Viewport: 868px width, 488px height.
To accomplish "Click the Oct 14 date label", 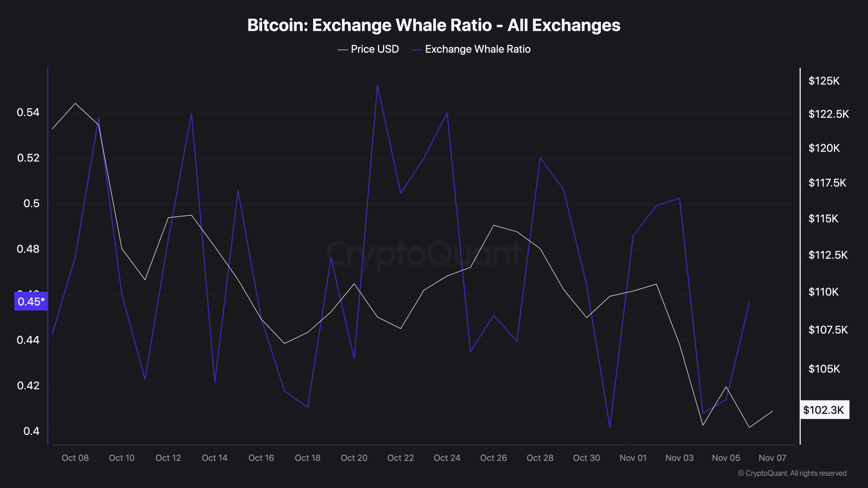I will coord(214,458).
